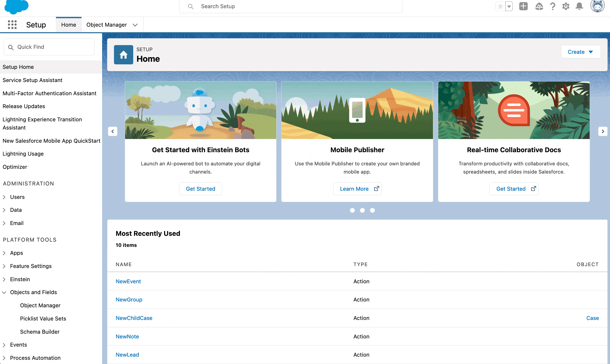Click the Setup gear icon
Viewport: 610px width, 364px height.
[566, 6]
